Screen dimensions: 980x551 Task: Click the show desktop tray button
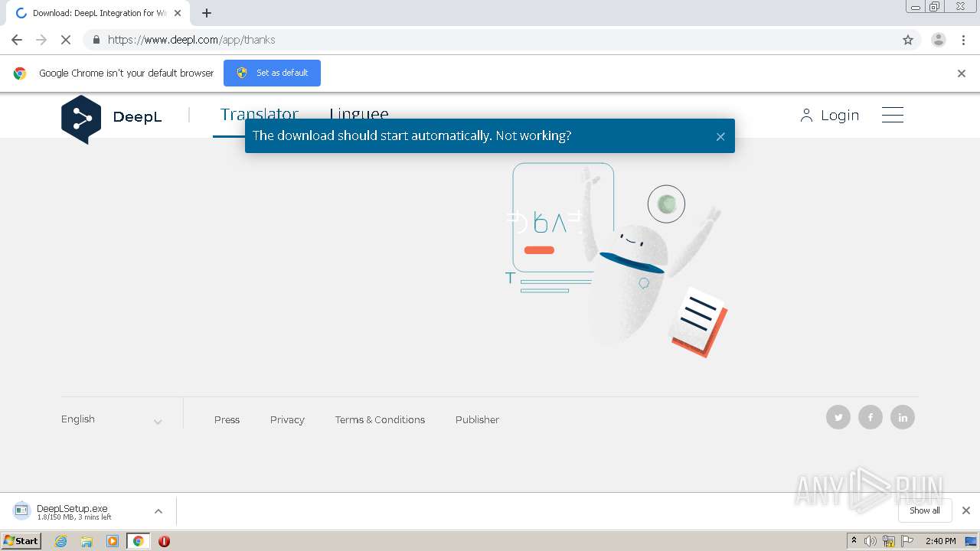pyautogui.click(x=971, y=541)
